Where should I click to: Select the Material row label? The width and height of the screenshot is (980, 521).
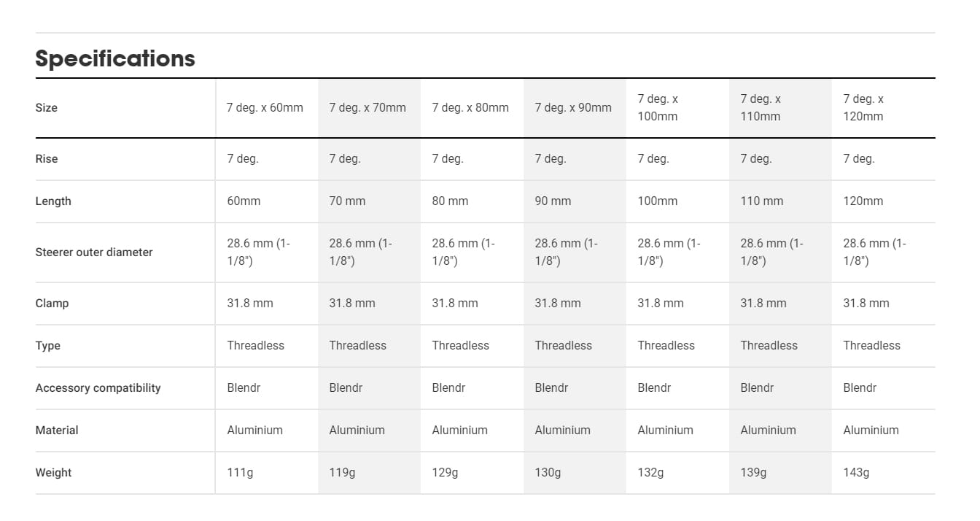pos(56,431)
